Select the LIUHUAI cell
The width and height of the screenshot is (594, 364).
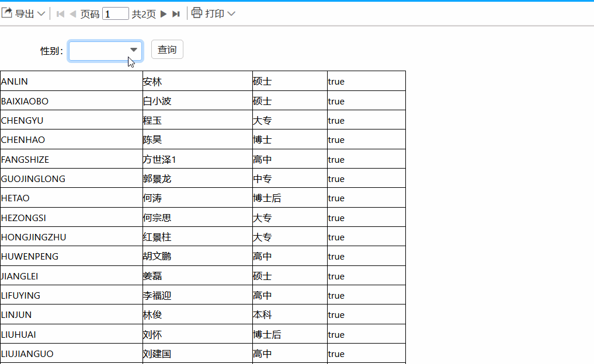click(x=72, y=334)
